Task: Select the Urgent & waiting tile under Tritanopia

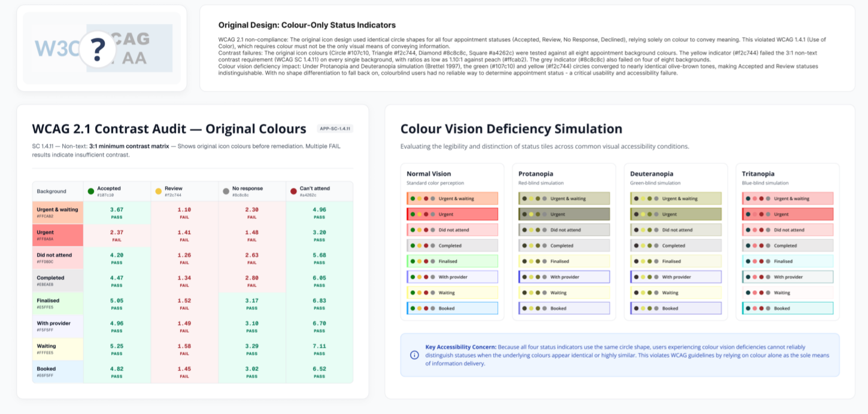Action: [x=788, y=199]
